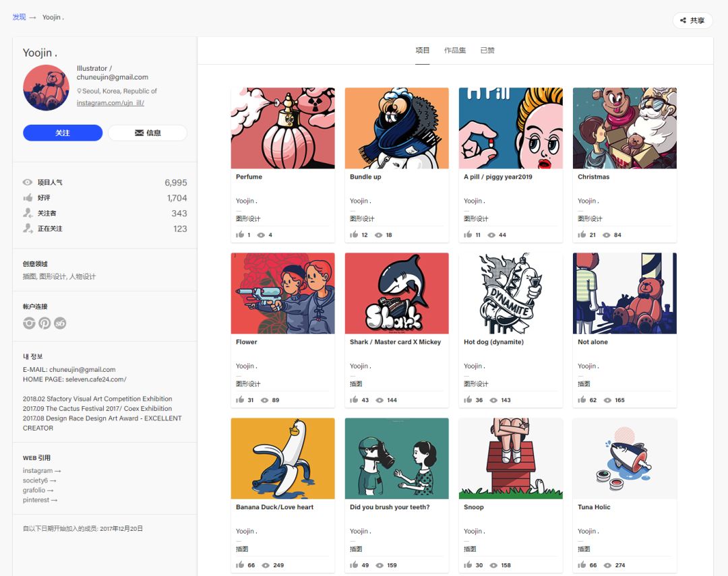
Task: Follow Yoojin with the blue 关注 button
Action: [63, 133]
